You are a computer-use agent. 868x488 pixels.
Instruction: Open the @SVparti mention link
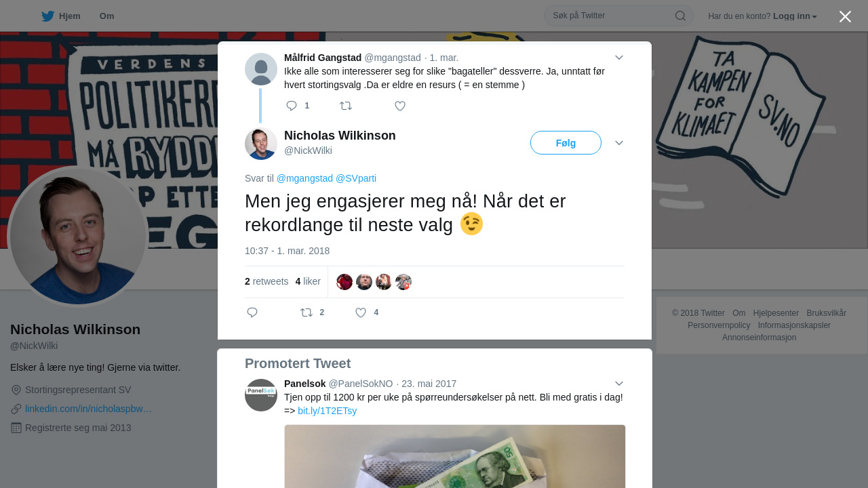(x=356, y=178)
